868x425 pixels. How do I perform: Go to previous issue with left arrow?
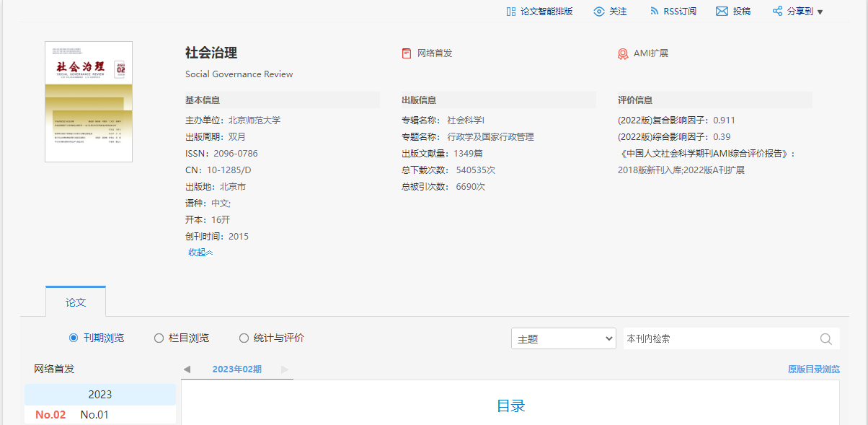[187, 369]
